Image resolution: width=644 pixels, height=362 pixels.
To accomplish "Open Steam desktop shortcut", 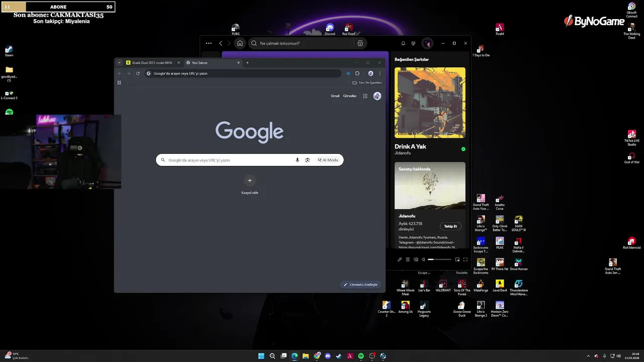I will pyautogui.click(x=9, y=51).
